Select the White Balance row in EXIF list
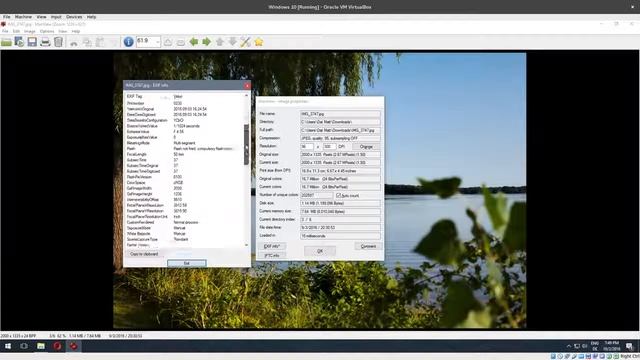 click(x=185, y=234)
